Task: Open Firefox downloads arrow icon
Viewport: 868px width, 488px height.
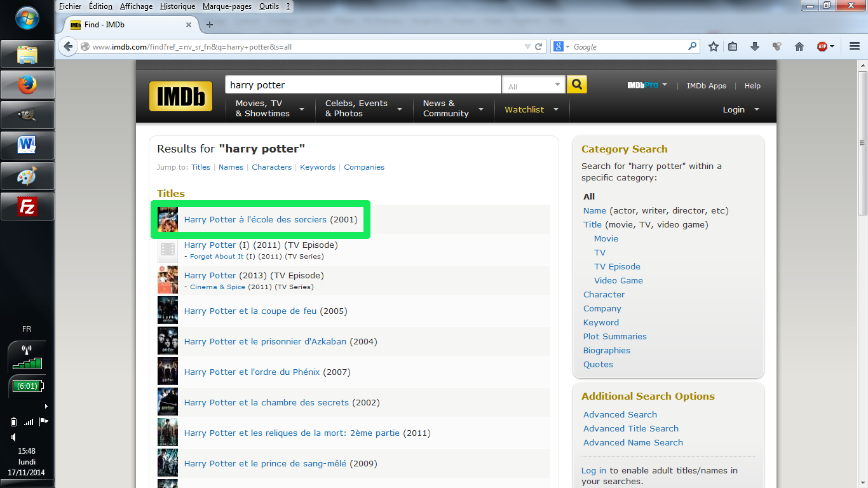Action: pyautogui.click(x=755, y=46)
